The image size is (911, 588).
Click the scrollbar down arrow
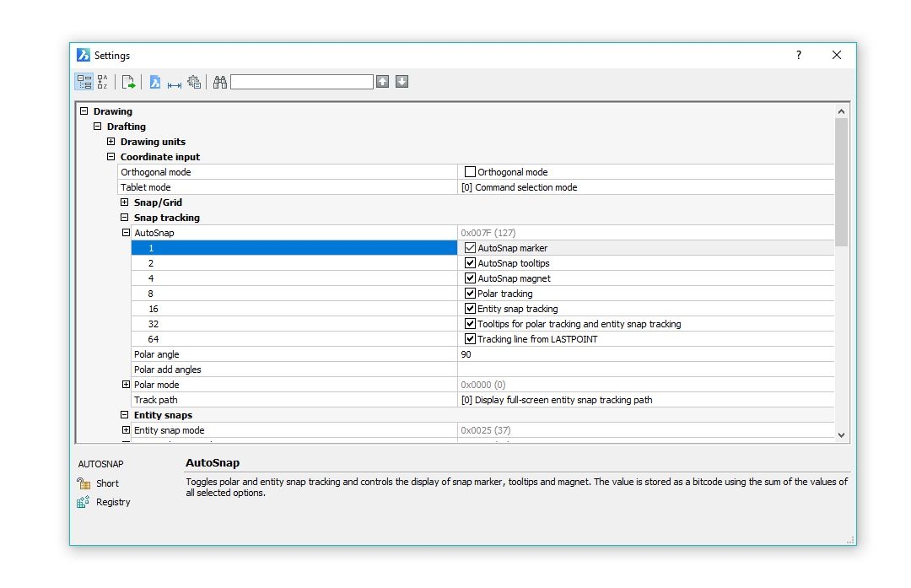[841, 434]
